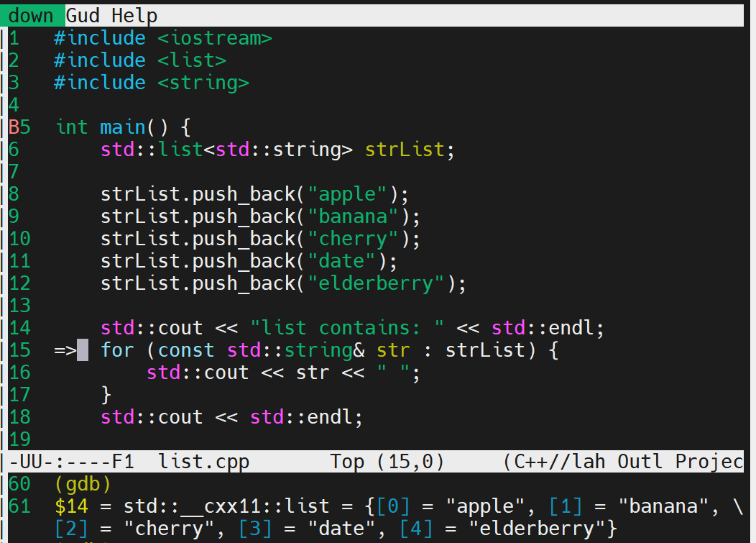The image size is (756, 543).
Task: Select the highlighted 'down' menu item
Action: click(x=31, y=16)
